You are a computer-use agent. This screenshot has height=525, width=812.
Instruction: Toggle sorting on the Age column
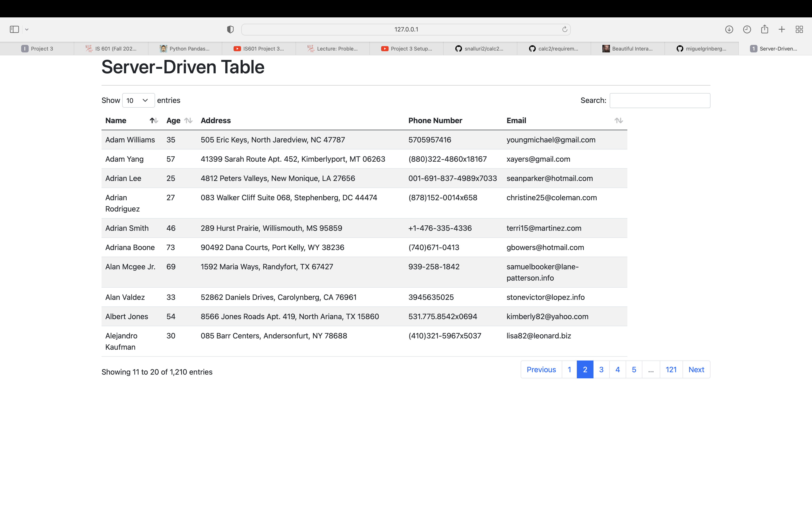click(189, 120)
